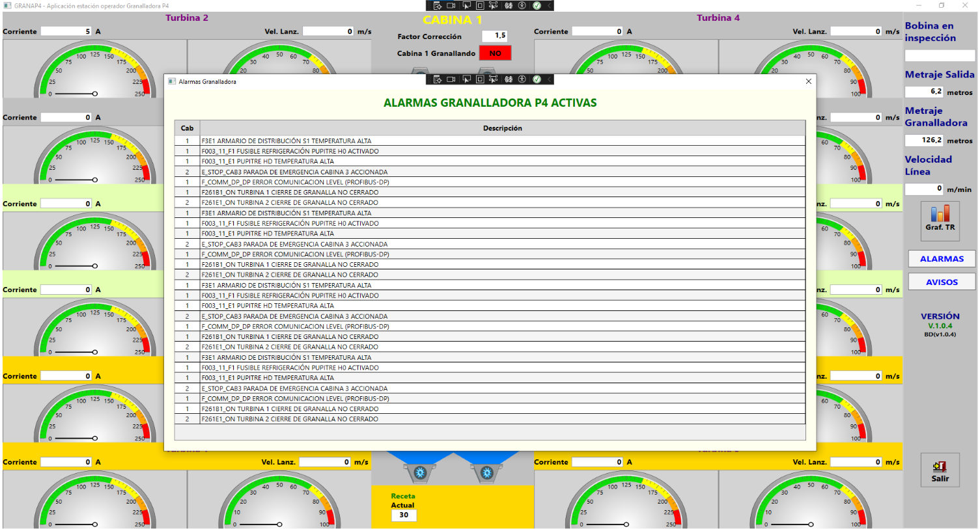Select the last alarm row F261E1_ON TURBINA 2
980x529 pixels.
490,419
